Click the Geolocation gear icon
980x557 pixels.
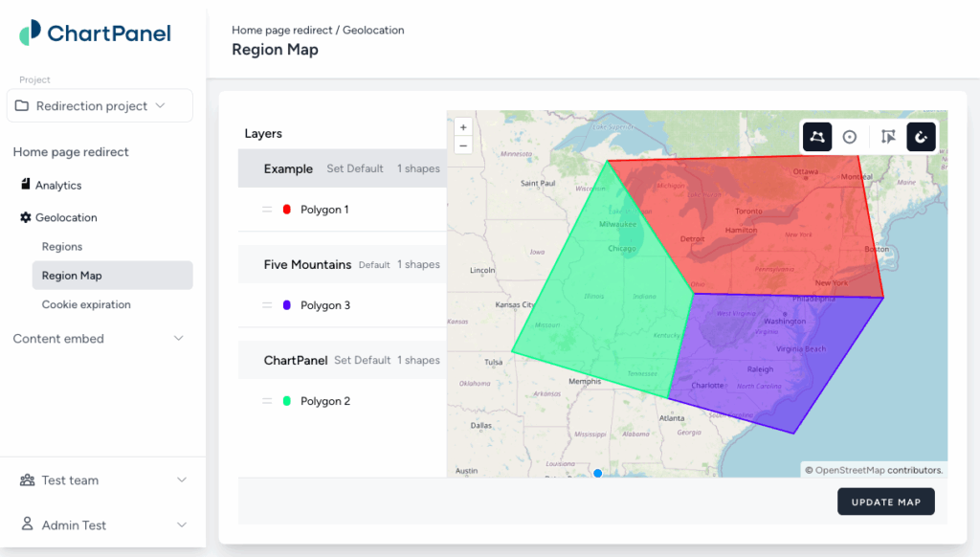point(26,217)
